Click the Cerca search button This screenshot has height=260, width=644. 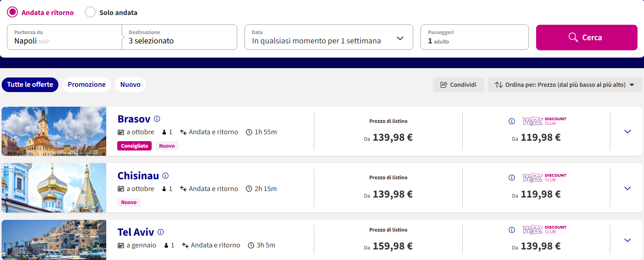pyautogui.click(x=586, y=37)
